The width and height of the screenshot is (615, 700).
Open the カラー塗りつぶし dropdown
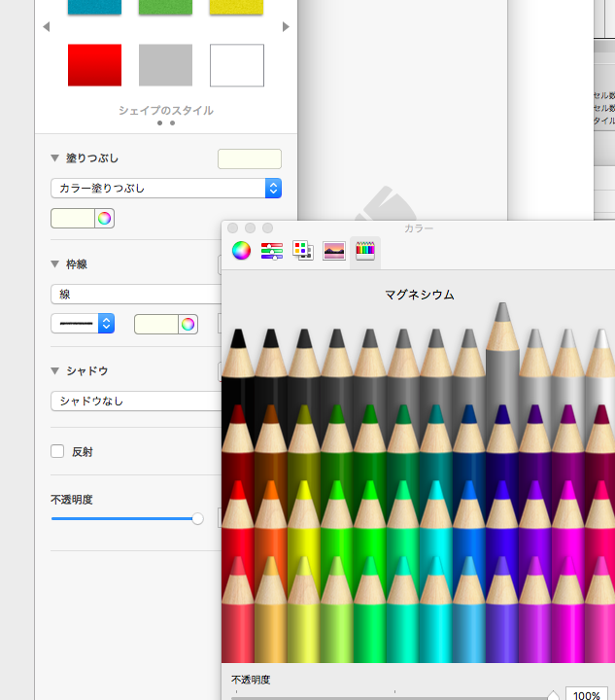point(165,188)
